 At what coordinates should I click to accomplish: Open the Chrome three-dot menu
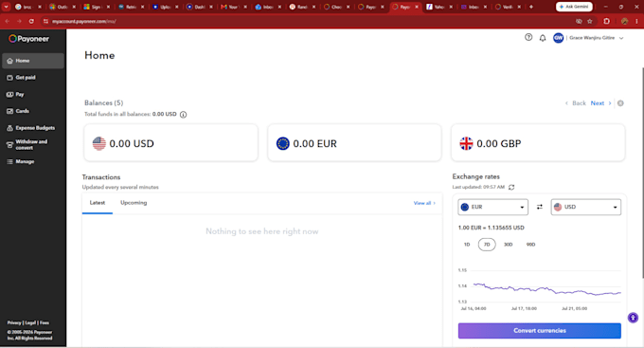point(637,21)
